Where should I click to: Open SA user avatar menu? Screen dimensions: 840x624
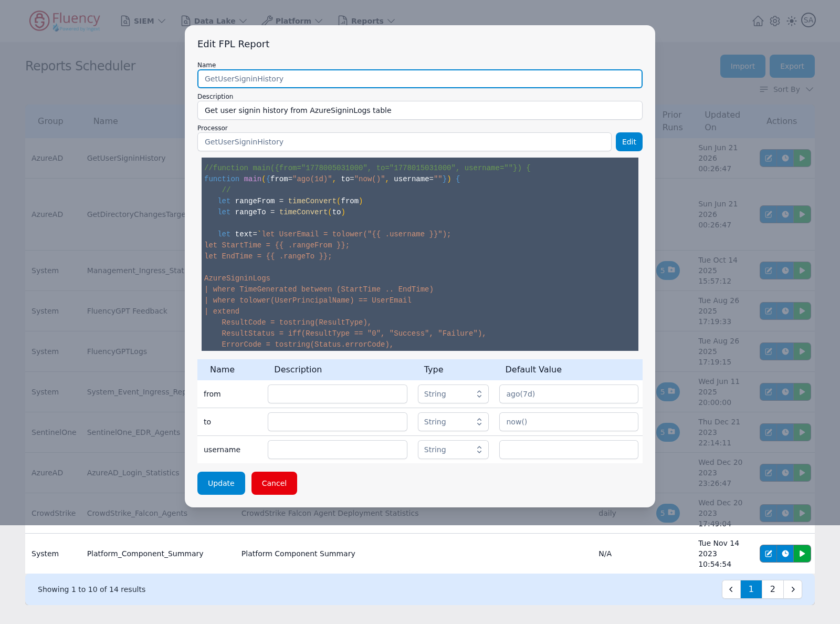click(808, 20)
